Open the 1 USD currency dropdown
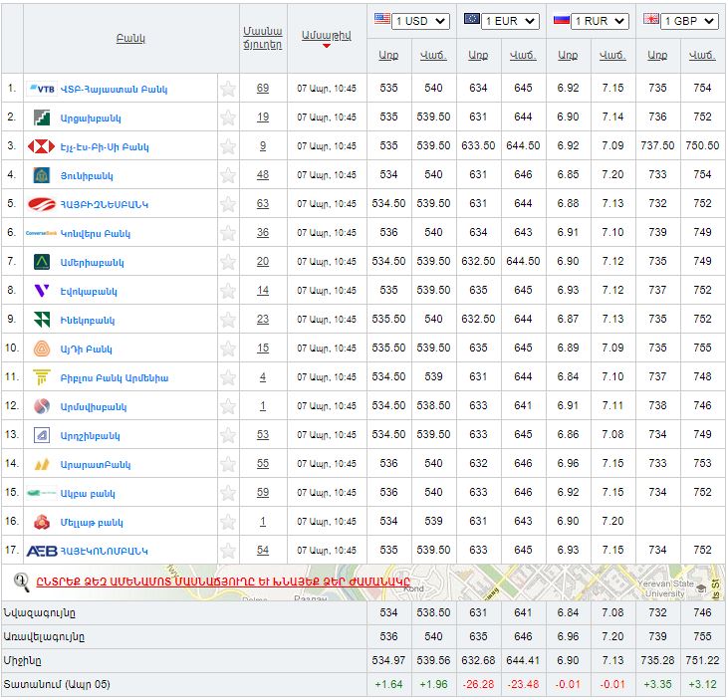The width and height of the screenshot is (728, 700). [x=420, y=21]
